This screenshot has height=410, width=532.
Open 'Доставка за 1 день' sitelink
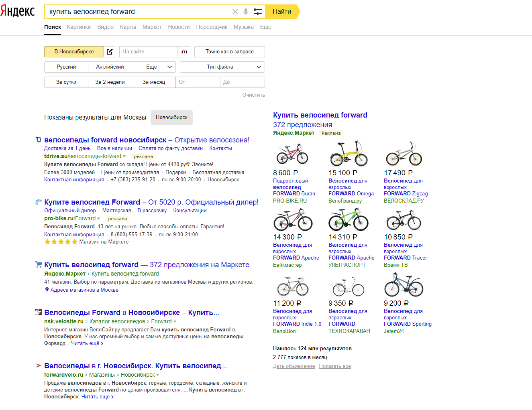point(67,148)
